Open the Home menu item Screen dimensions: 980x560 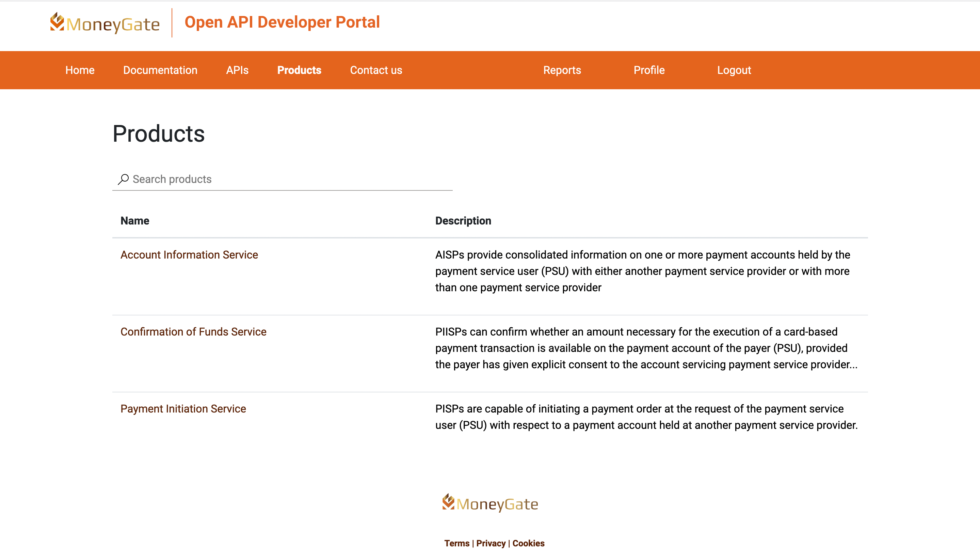80,70
